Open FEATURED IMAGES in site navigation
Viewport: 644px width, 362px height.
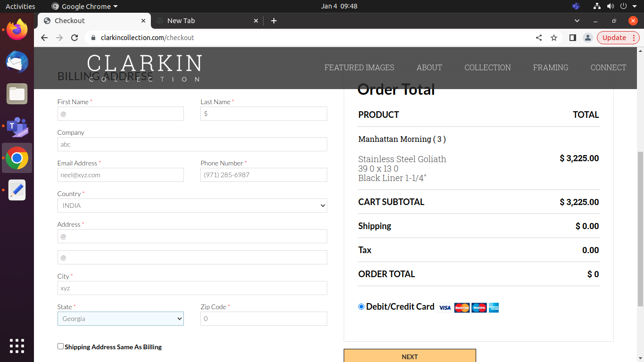click(x=359, y=67)
